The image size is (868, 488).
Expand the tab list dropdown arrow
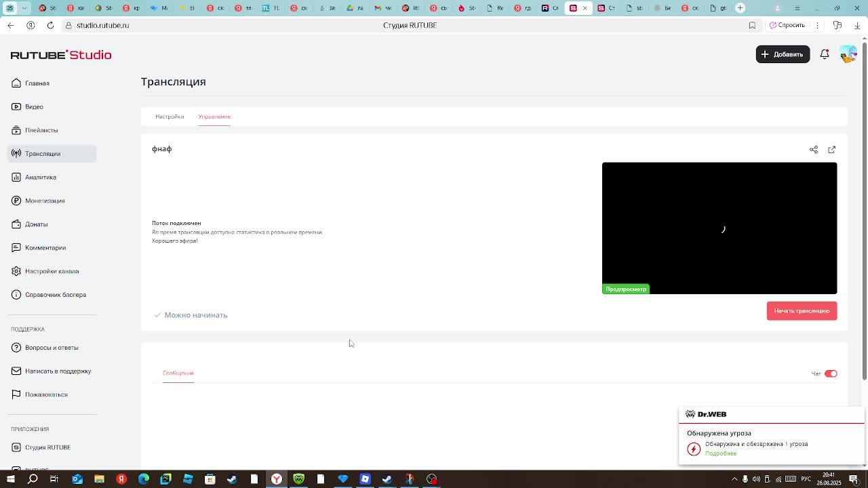click(24, 8)
